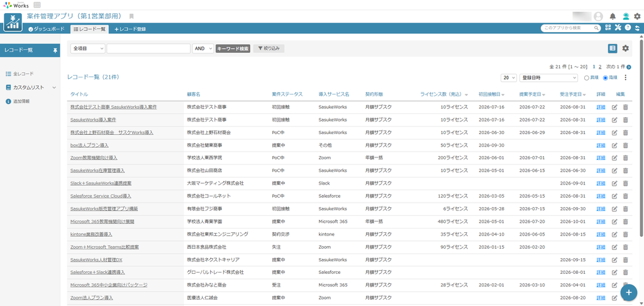Sort by 受注予定日 column arrow
The width and height of the screenshot is (644, 306).
[x=584, y=95]
